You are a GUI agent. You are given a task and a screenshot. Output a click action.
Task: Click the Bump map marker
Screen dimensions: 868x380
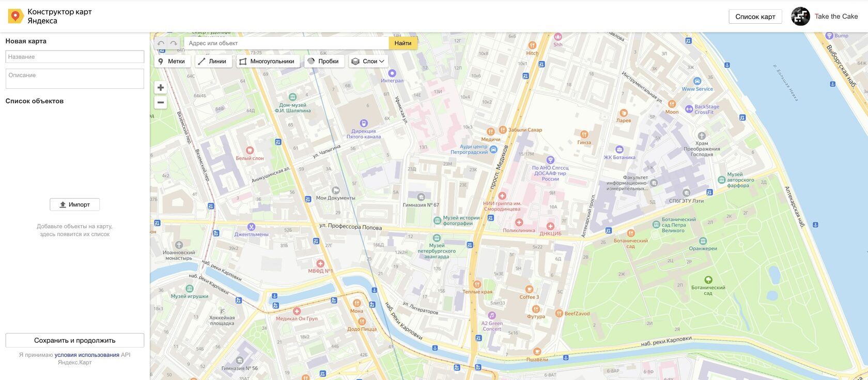click(829, 36)
